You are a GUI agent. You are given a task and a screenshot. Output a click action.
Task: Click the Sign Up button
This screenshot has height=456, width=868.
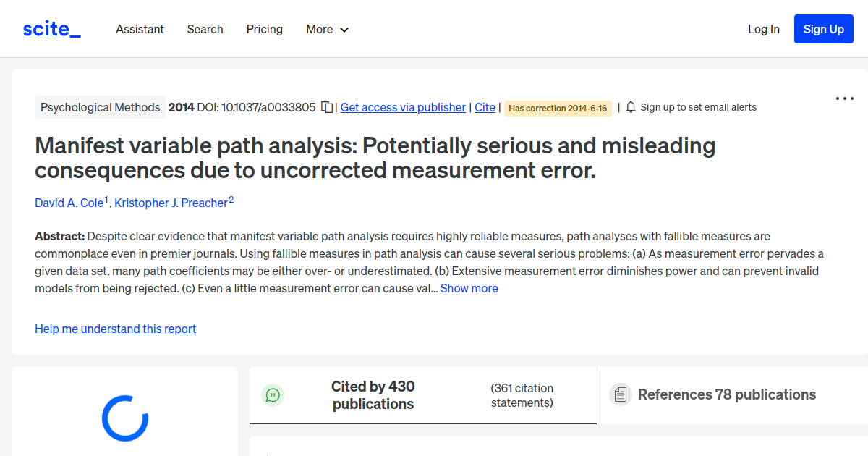[x=823, y=29]
